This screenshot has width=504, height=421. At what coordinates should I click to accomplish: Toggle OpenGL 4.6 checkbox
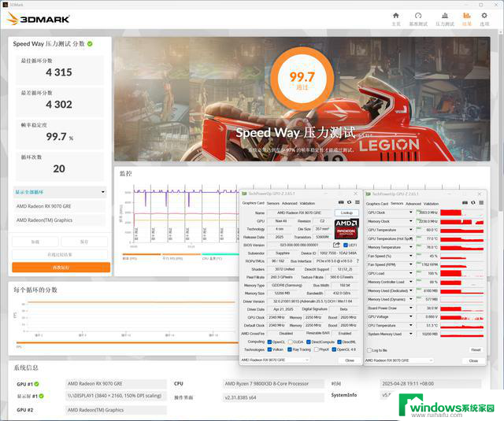click(x=334, y=349)
